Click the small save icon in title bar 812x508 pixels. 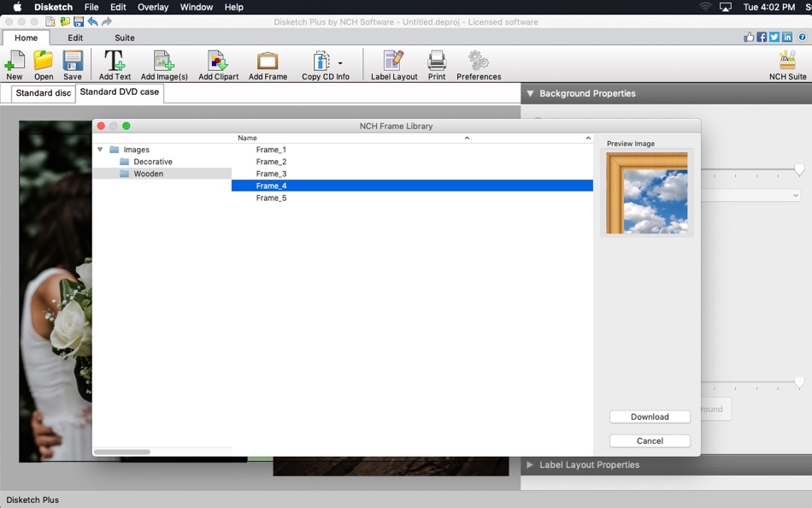79,21
